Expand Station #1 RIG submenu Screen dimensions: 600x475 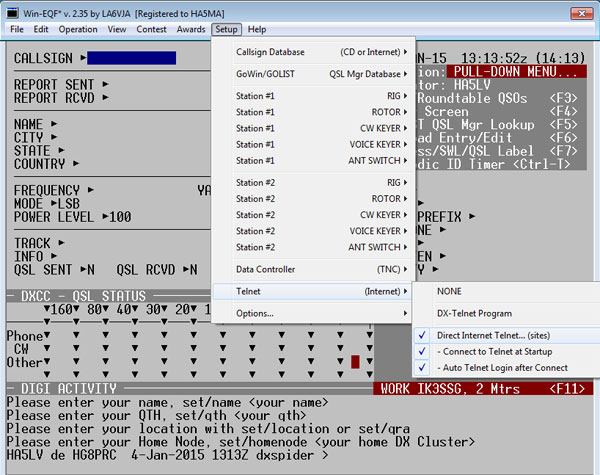click(313, 96)
